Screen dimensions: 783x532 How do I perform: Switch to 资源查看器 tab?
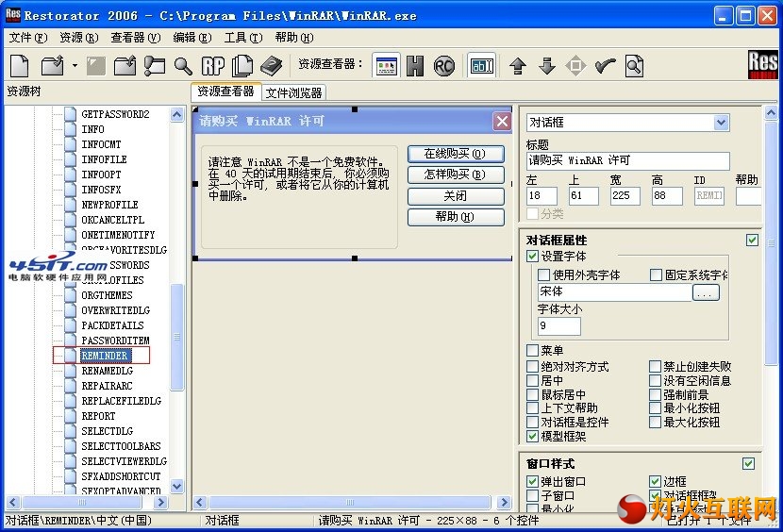(225, 91)
